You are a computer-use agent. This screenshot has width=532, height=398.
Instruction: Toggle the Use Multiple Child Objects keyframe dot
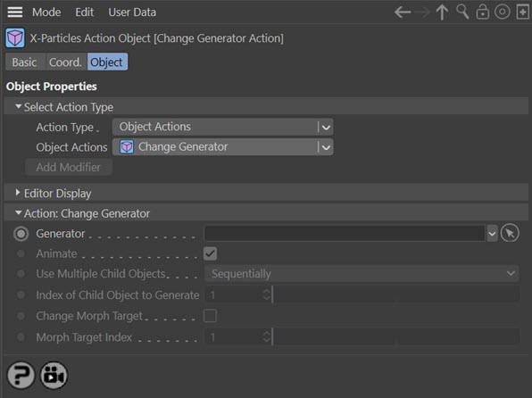point(21,273)
